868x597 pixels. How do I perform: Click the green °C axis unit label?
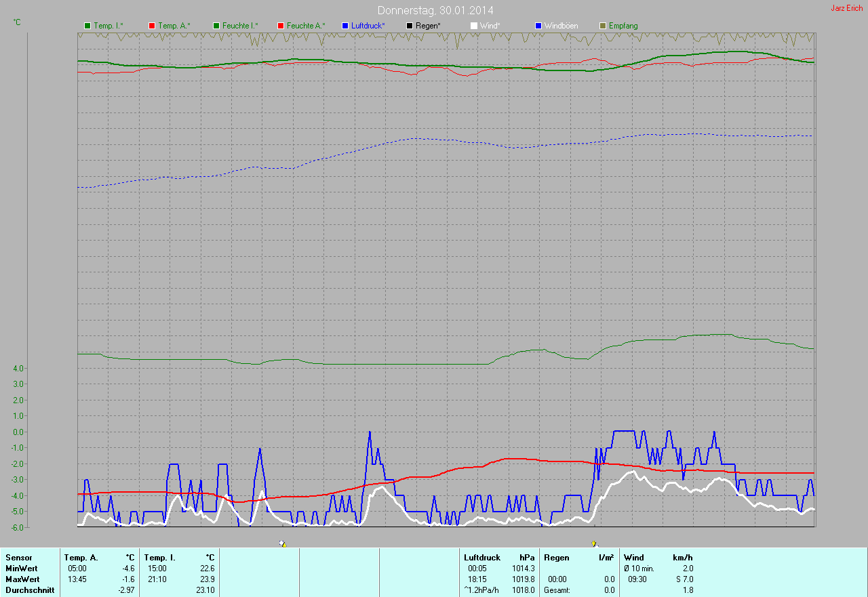point(17,22)
